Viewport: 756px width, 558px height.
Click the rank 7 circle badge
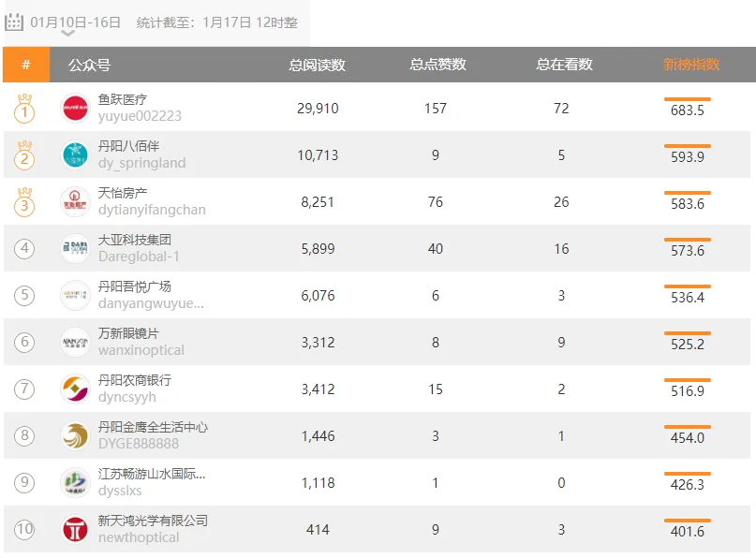[24, 389]
